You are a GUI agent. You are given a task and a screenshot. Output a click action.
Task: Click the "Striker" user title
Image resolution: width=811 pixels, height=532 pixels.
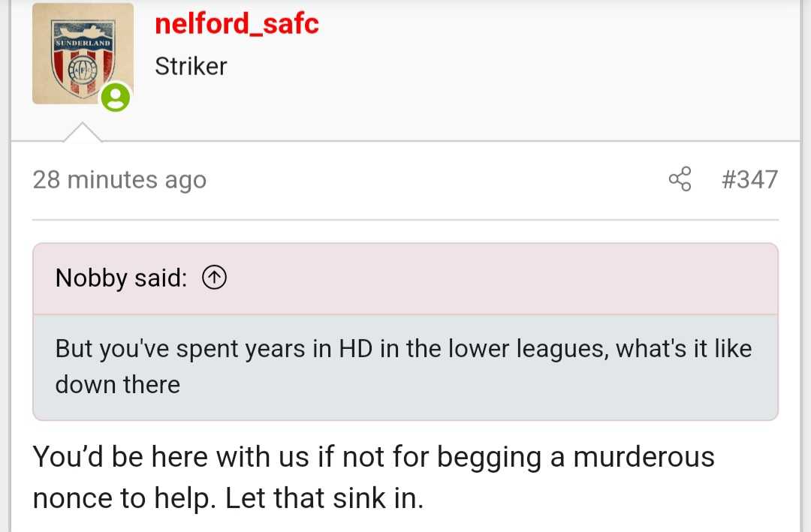pos(191,66)
